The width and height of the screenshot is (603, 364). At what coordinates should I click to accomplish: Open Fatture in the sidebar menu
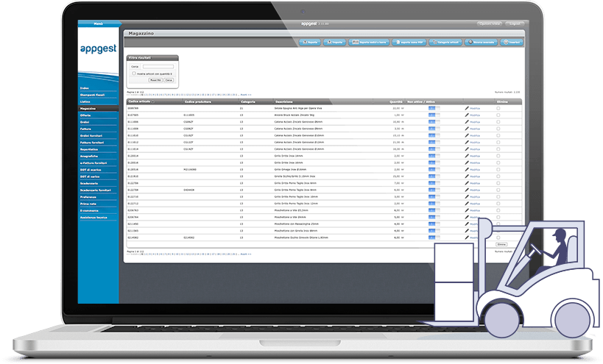(x=86, y=128)
